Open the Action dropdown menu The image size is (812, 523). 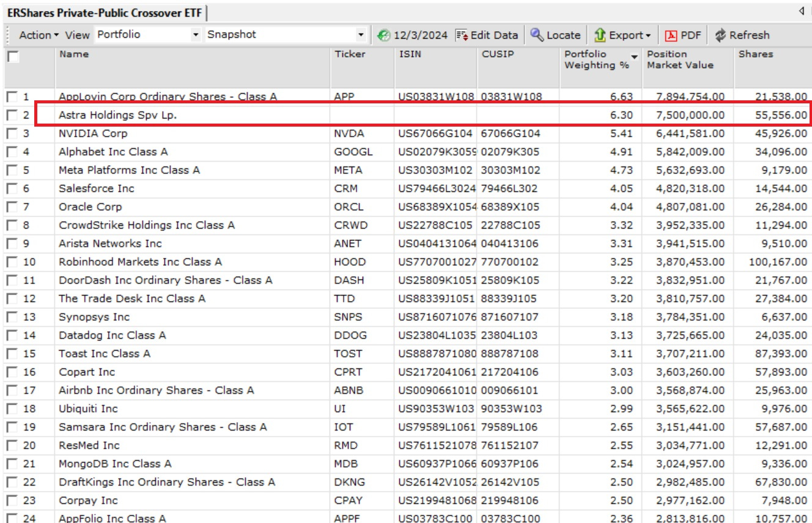[x=39, y=35]
